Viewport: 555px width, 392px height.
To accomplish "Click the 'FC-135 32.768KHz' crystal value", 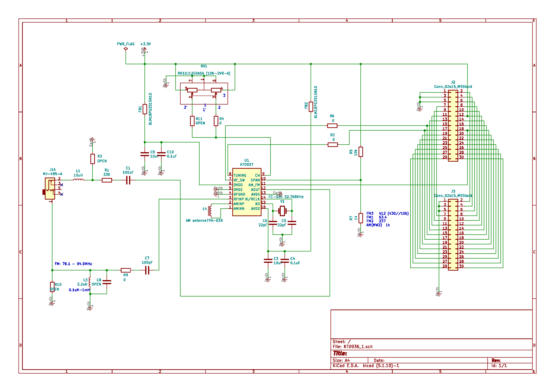I will 286,197.
